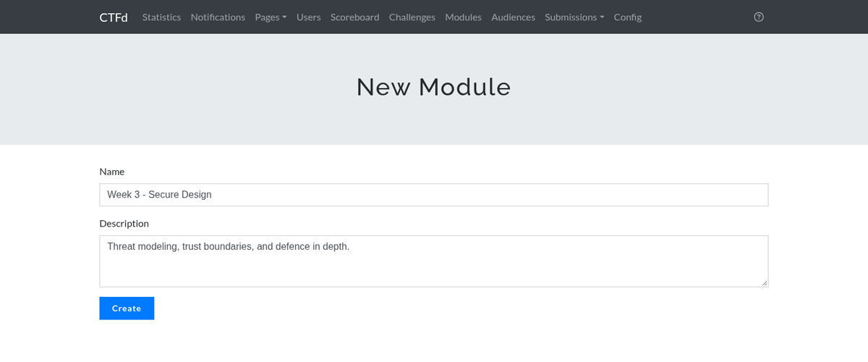Open the Modules page
This screenshot has width=868, height=362.
click(x=463, y=17)
